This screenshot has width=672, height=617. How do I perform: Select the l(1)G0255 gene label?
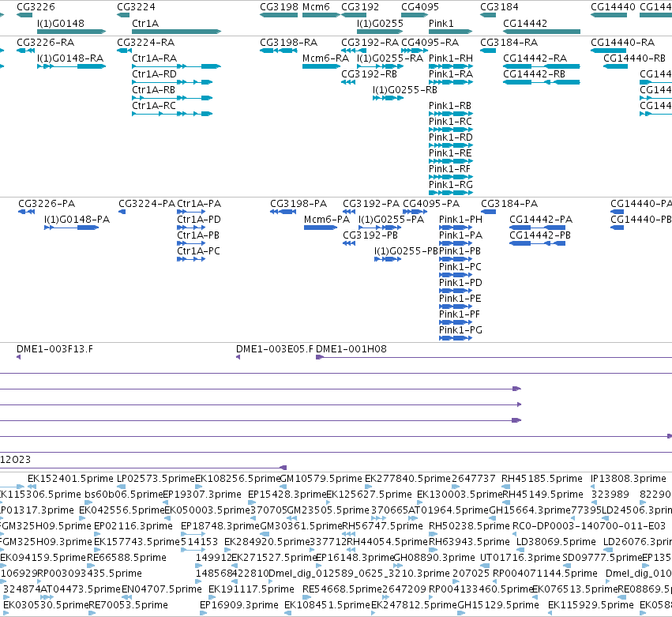coord(380,23)
